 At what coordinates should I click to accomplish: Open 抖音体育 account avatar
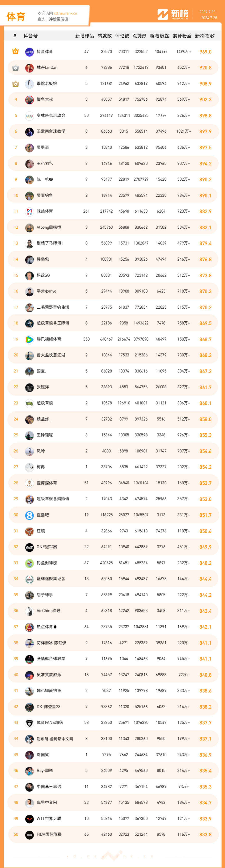(29, 52)
